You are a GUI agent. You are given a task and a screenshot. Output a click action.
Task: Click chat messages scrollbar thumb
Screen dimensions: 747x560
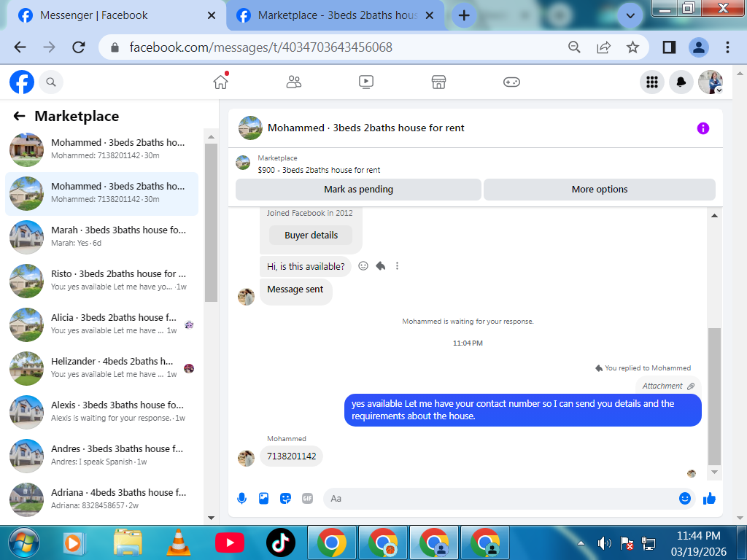click(x=714, y=396)
